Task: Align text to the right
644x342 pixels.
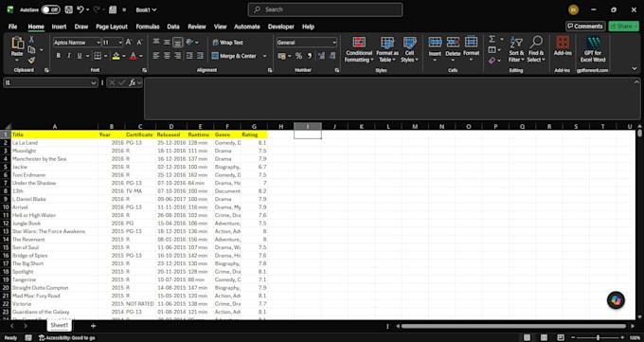Action: pos(177,56)
